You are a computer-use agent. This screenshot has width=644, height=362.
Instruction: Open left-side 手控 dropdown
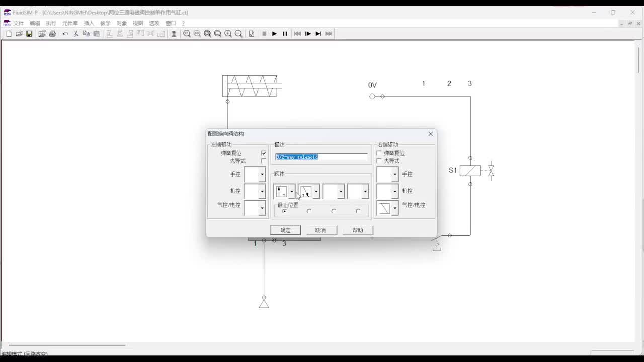coord(262,174)
